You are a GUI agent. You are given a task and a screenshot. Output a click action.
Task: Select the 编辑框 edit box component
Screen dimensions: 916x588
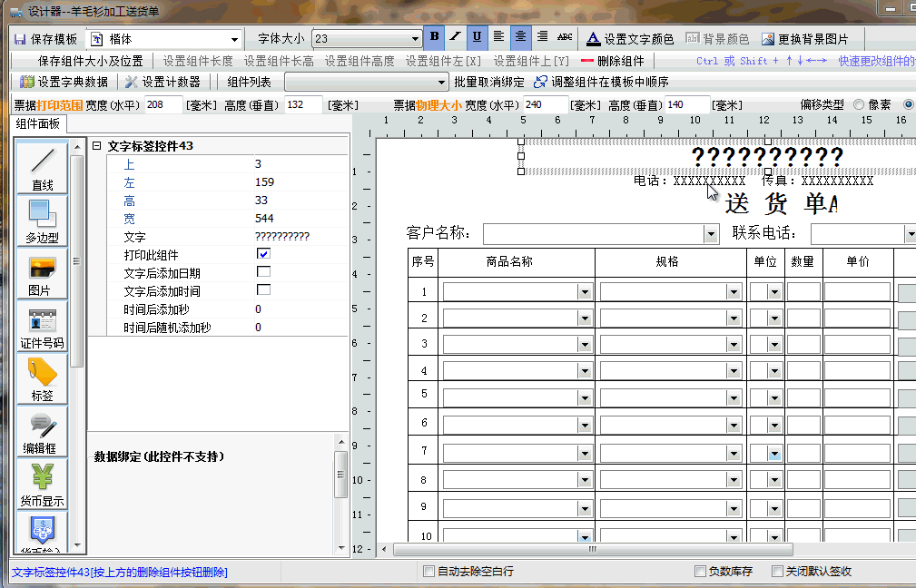click(x=42, y=431)
